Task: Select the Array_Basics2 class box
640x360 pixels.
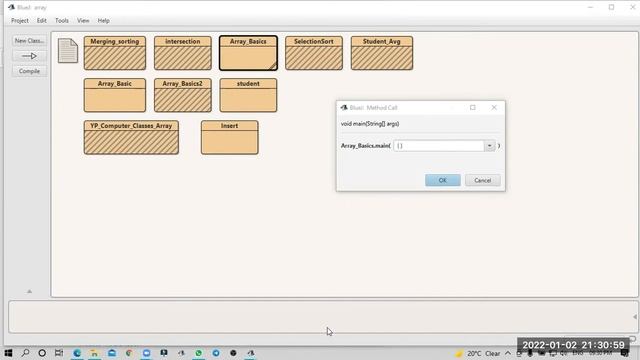Action: [x=183, y=95]
